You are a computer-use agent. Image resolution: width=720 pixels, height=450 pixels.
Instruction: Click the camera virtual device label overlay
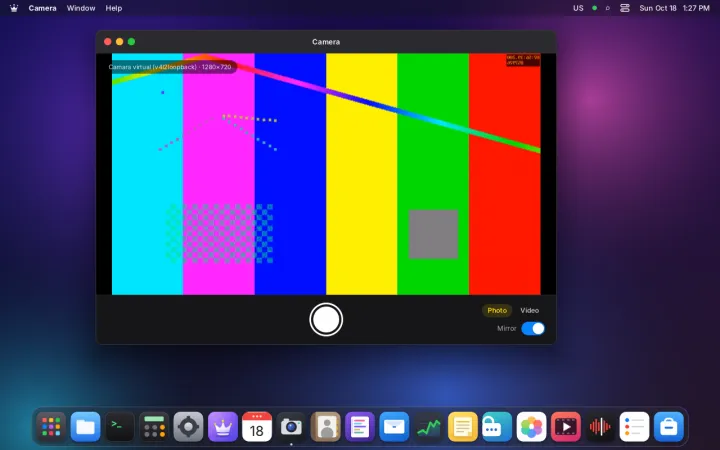(170, 67)
